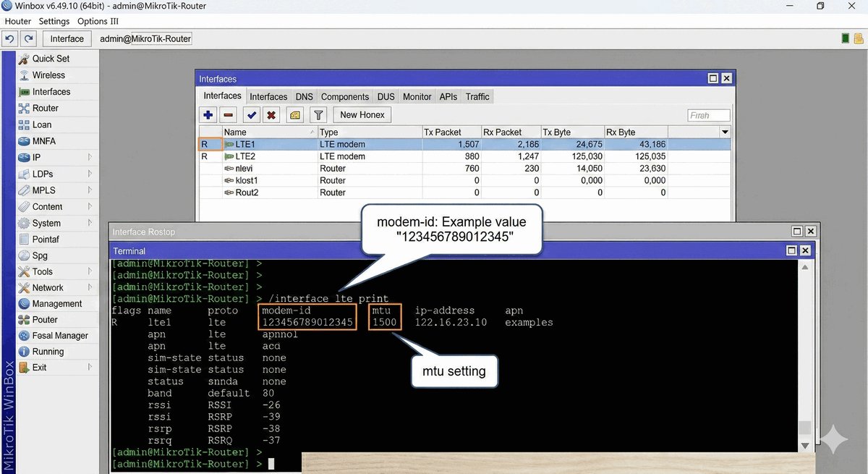Switch to the DNS tab

click(x=304, y=96)
